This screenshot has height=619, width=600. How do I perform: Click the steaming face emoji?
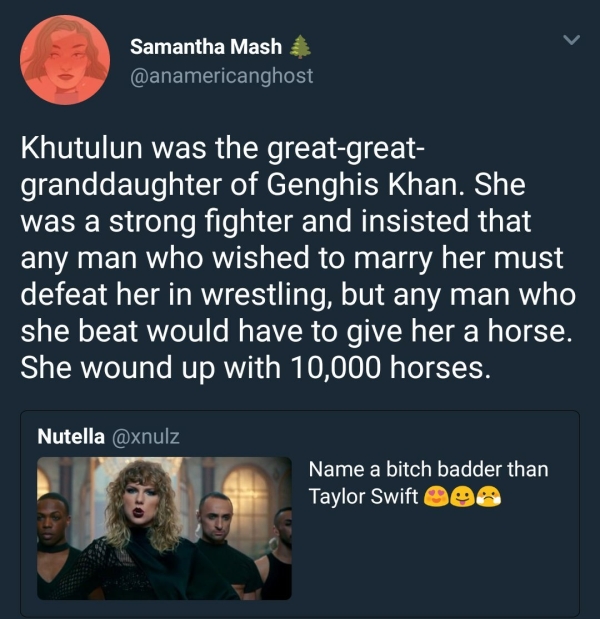pyautogui.click(x=488, y=496)
